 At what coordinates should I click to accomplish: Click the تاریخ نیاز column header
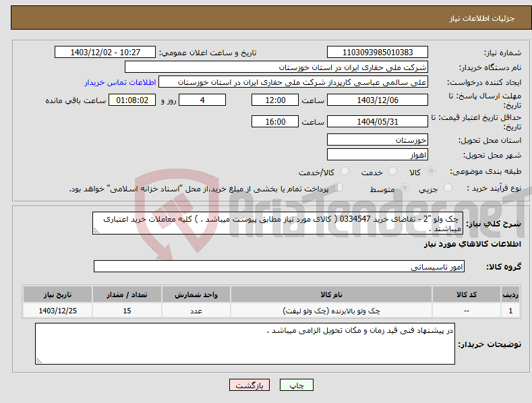[x=58, y=294]
